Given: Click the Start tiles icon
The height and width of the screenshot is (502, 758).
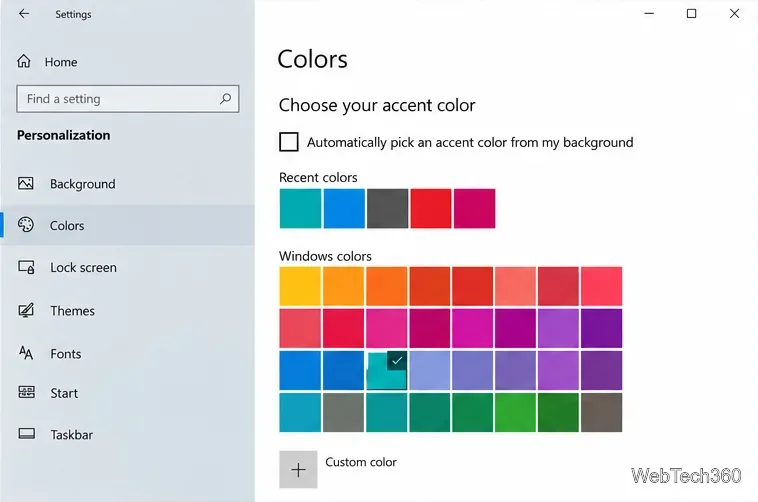Looking at the screenshot, I should pos(26,392).
